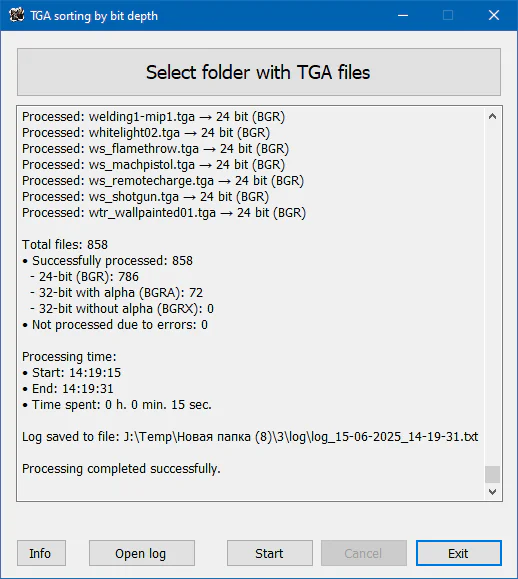Click the Total files: 858 line
This screenshot has width=518, height=579.
(x=65, y=244)
